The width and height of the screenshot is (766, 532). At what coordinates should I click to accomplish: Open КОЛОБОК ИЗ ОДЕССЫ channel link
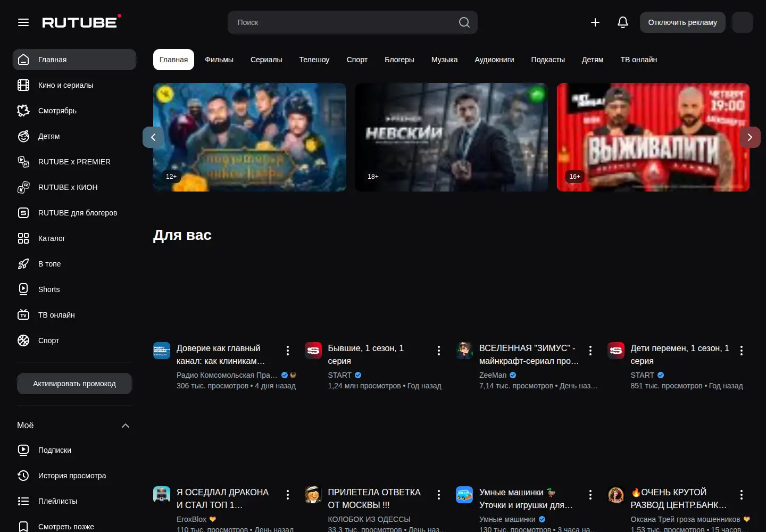point(369,519)
